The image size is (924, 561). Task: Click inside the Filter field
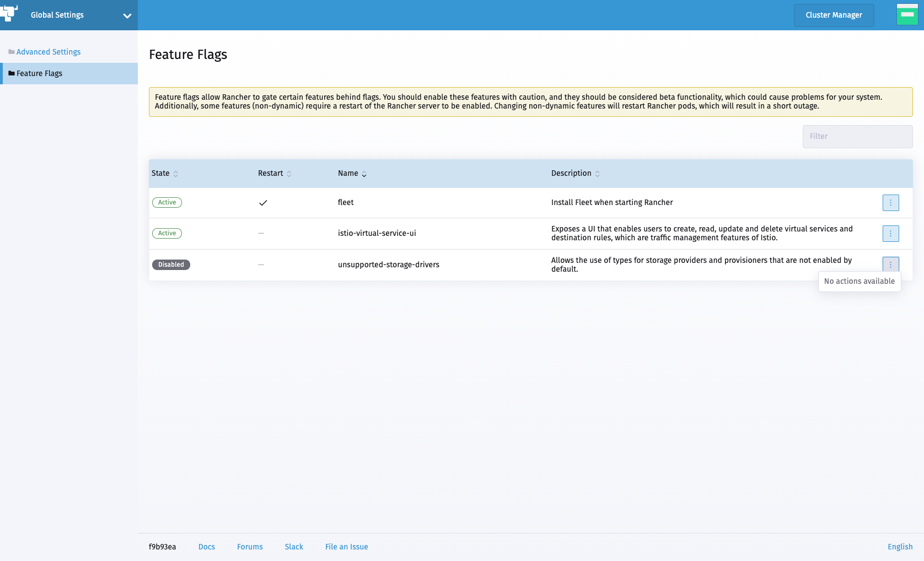pos(857,136)
